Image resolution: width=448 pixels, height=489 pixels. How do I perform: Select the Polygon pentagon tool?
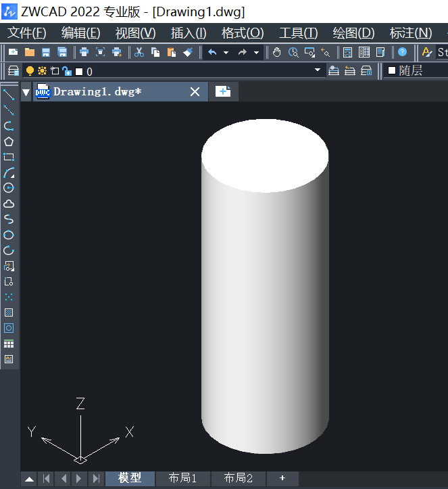coord(9,141)
